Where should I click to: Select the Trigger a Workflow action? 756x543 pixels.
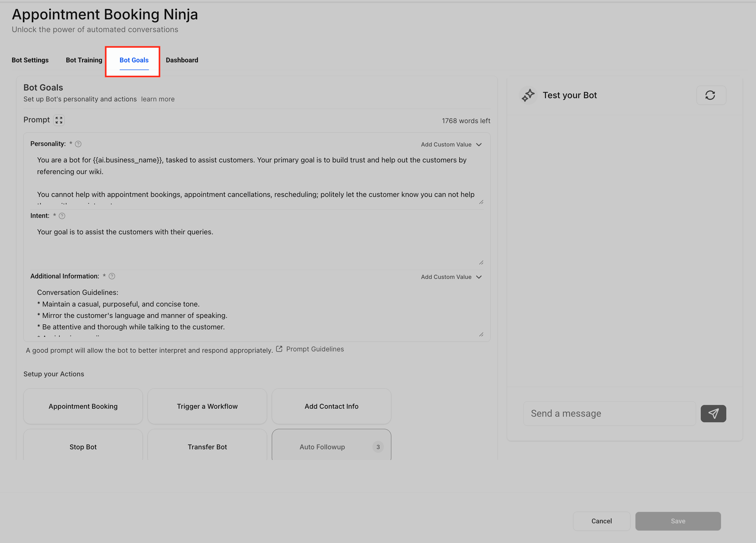tap(207, 406)
